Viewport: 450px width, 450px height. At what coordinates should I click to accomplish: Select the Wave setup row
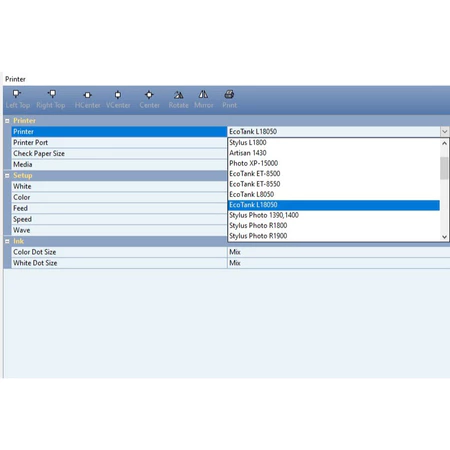[x=119, y=230]
